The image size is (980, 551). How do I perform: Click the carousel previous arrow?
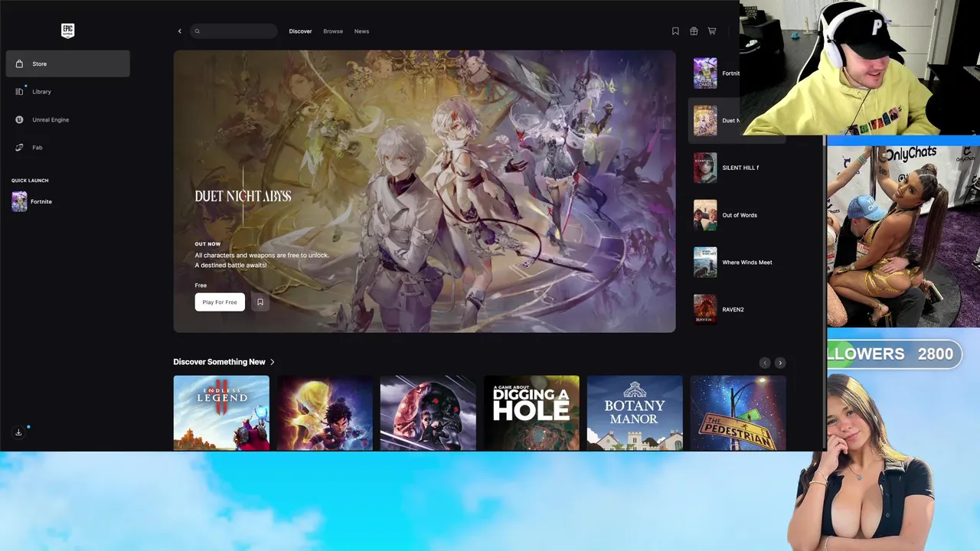coord(764,363)
